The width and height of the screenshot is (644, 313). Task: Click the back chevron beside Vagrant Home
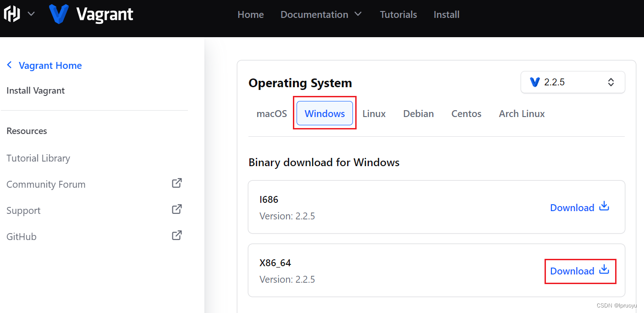coord(9,65)
